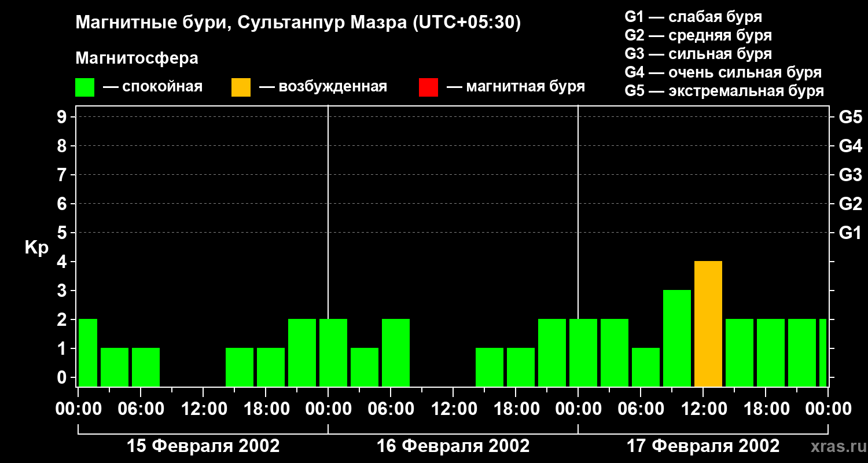Screen dimensions: 868x463
Task: Click 'G2 — средняя буря' description
Action: point(698,35)
